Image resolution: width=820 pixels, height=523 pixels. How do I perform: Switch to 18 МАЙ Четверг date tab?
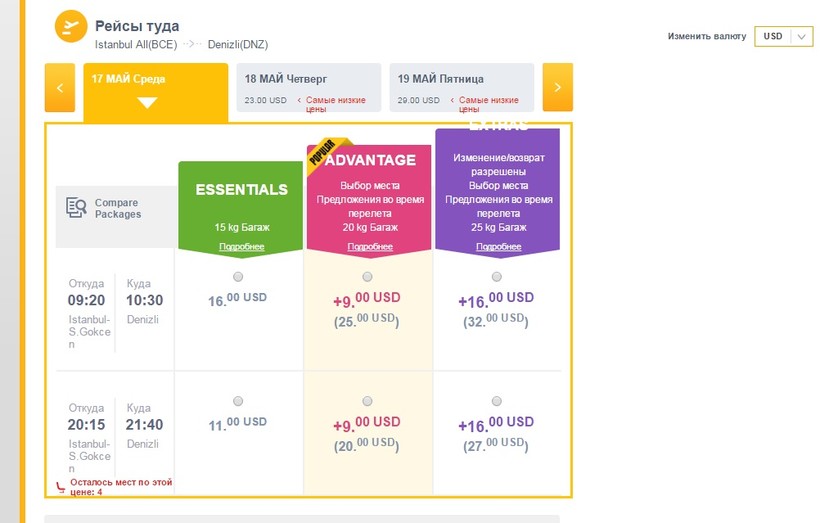(309, 87)
